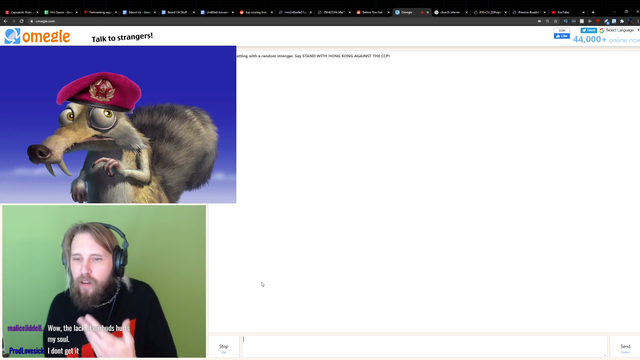The width and height of the screenshot is (640, 360).
Task: Close the Hot Sauce spreadsheet tab
Action: point(76,12)
